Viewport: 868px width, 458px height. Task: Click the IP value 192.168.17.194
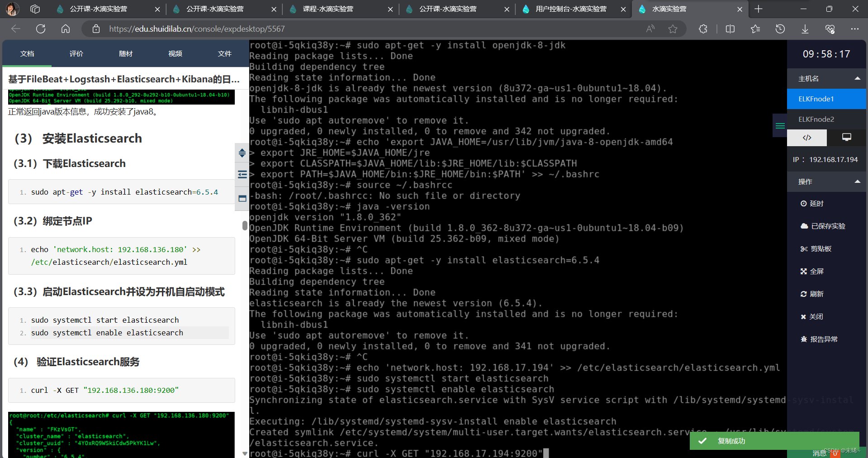(833, 159)
